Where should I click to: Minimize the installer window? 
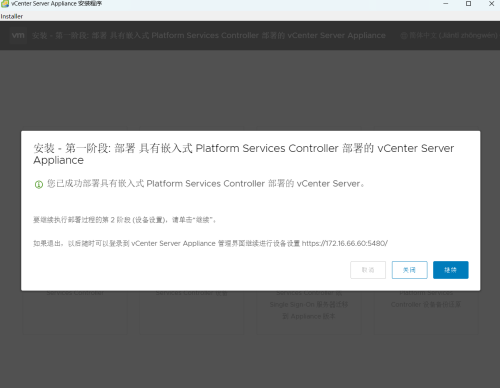coord(446,4)
